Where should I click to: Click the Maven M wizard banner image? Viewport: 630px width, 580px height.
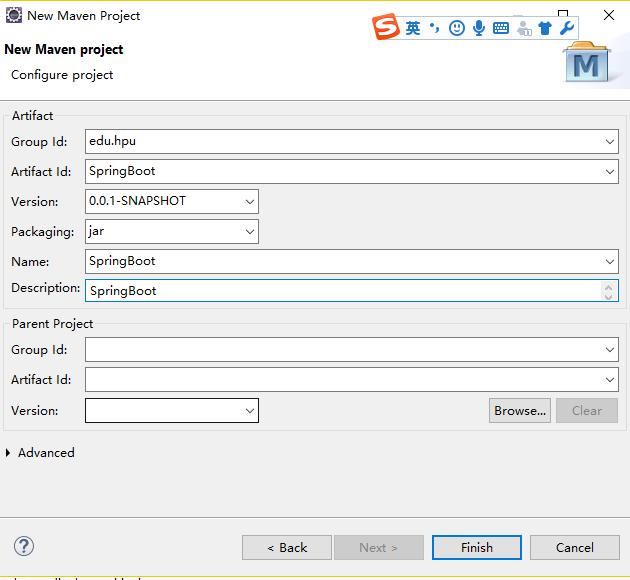[x=587, y=62]
